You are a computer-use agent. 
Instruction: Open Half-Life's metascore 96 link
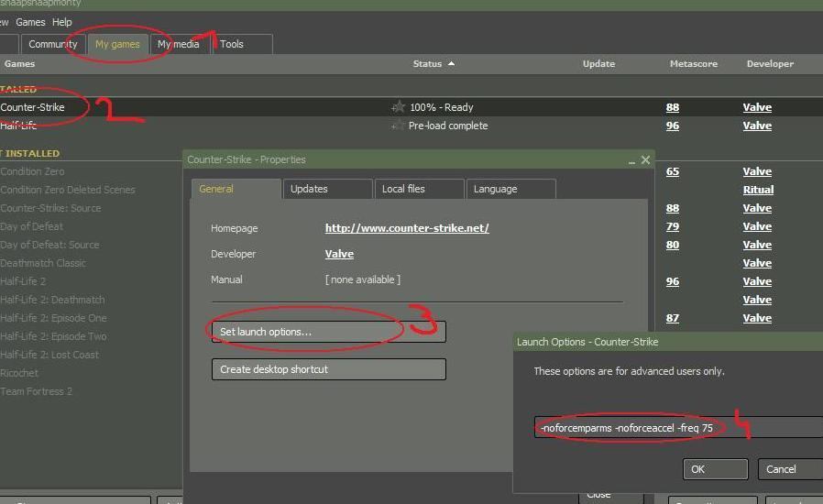pos(673,126)
